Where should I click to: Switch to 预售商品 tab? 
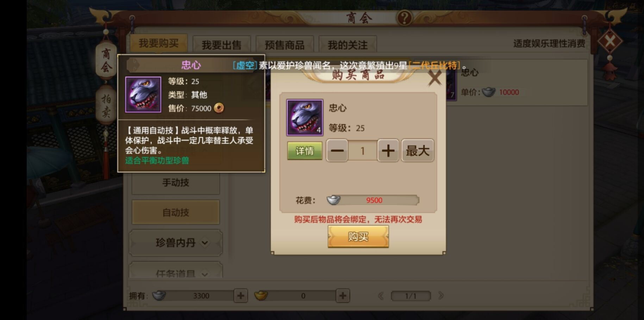[285, 45]
